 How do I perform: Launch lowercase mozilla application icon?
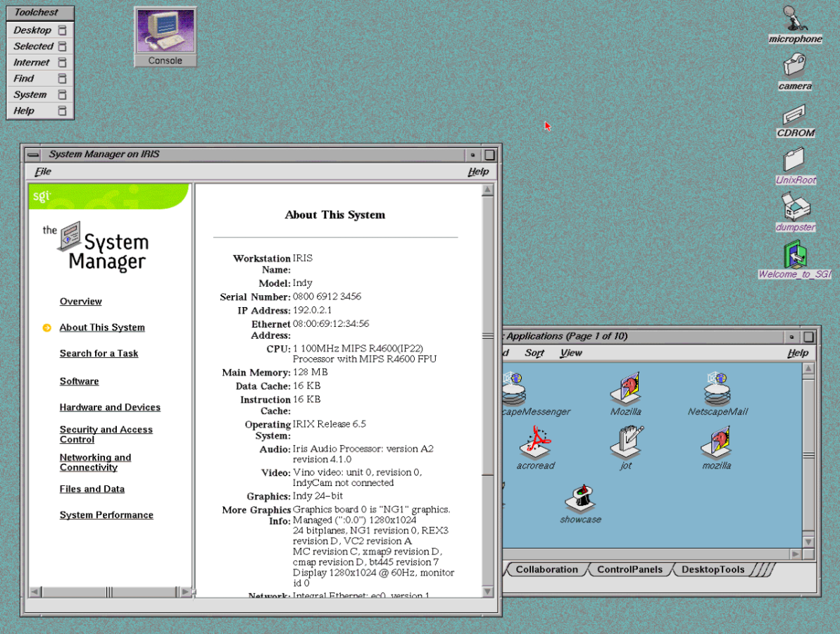click(x=717, y=448)
